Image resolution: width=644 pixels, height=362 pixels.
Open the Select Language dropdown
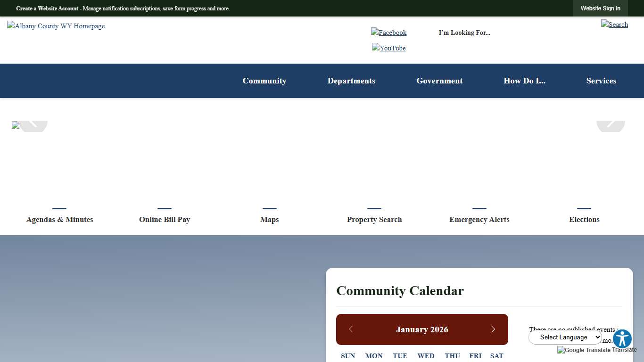coord(565,337)
